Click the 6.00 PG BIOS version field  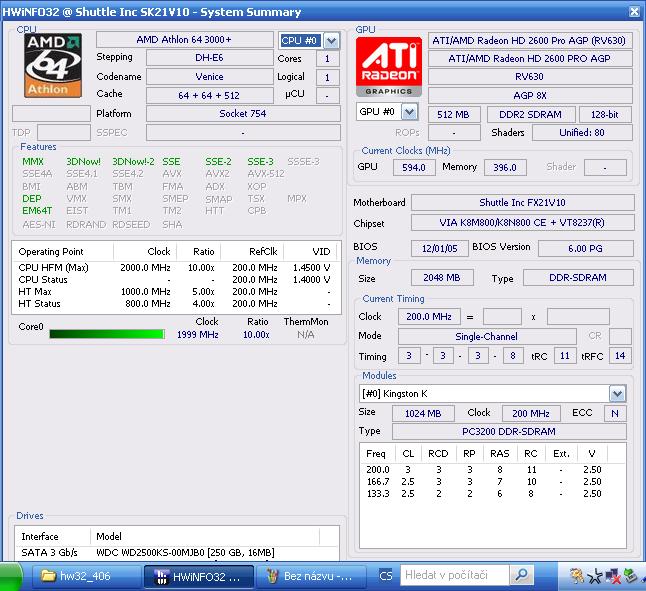pyautogui.click(x=585, y=248)
